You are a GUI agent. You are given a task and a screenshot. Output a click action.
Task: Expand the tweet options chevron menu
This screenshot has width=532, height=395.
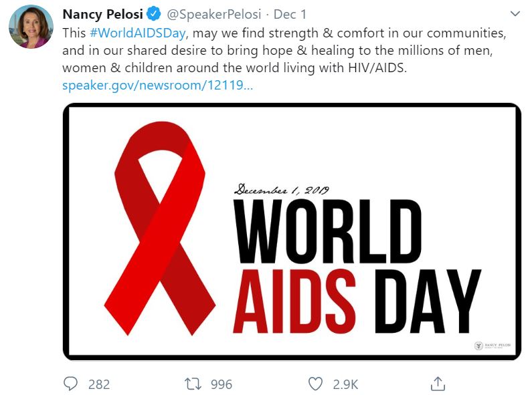point(515,13)
